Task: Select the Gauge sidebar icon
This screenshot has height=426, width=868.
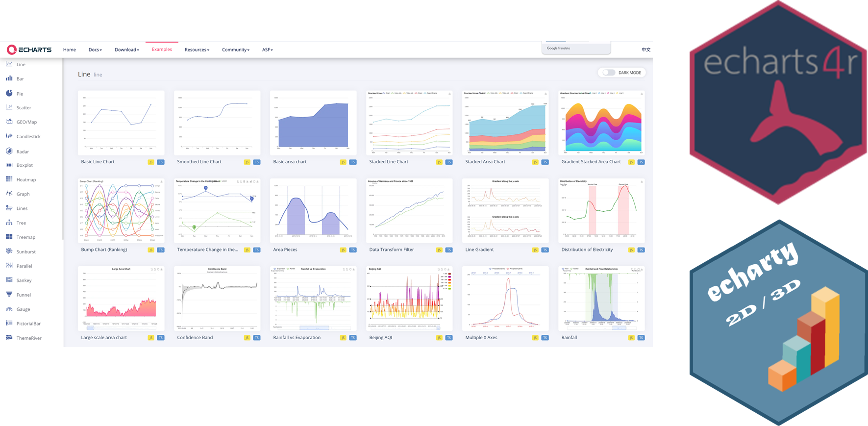Action: tap(9, 309)
